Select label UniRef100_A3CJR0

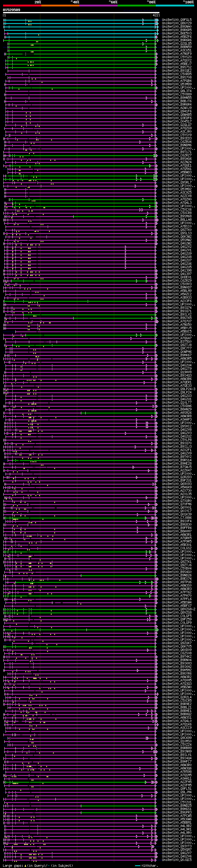[x=177, y=131]
